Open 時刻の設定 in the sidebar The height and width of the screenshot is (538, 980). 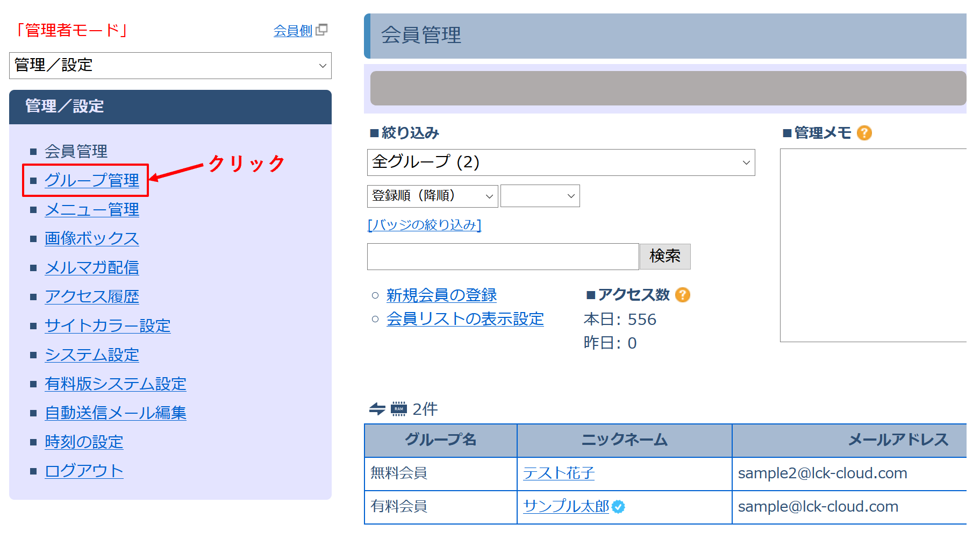pyautogui.click(x=84, y=442)
